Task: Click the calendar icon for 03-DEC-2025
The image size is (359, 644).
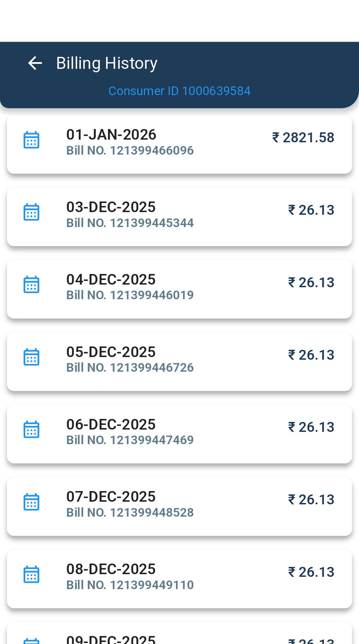Action: click(32, 212)
